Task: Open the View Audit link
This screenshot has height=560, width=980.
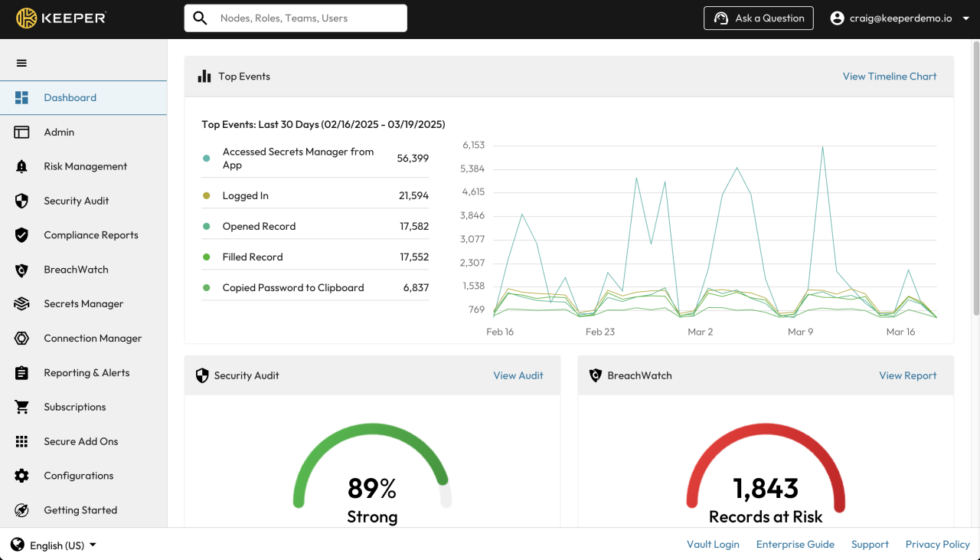Action: tap(518, 375)
